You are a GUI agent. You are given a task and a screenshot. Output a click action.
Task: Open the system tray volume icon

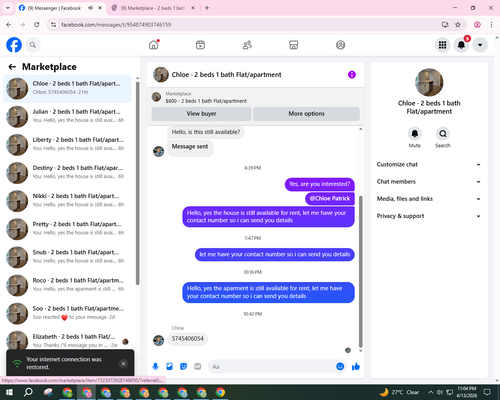coord(440,392)
